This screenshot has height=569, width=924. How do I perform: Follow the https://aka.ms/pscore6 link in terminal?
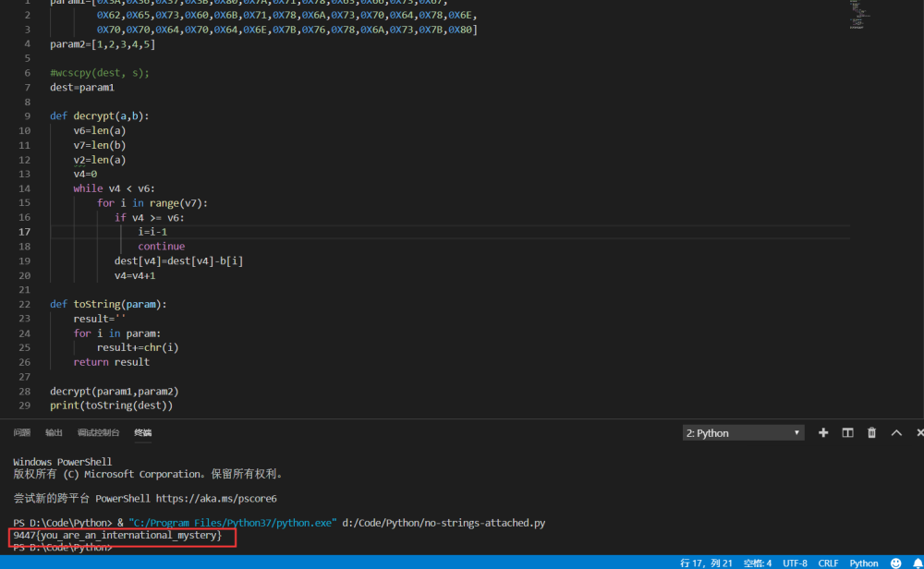[x=216, y=498]
